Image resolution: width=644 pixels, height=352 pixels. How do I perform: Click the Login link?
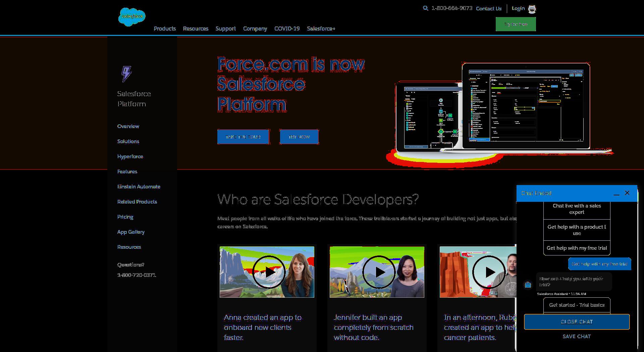518,8
